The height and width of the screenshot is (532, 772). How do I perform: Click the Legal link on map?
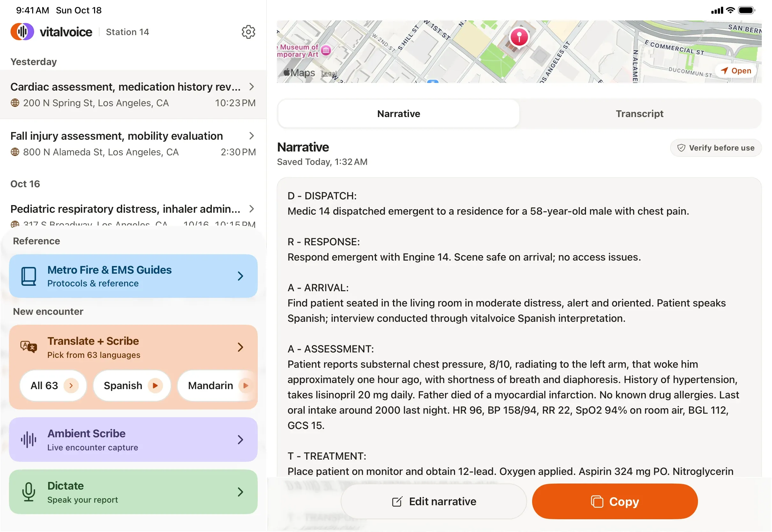(x=328, y=74)
